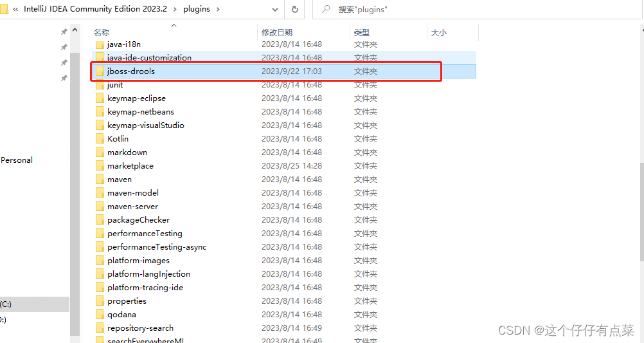
Task: Click the repository-search folder icon
Action: tap(100, 328)
